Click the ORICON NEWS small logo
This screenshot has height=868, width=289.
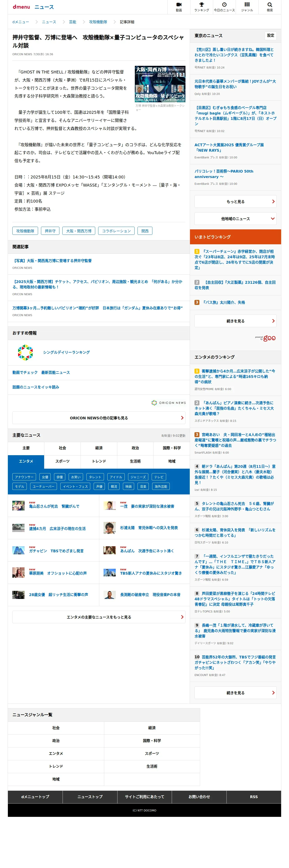pos(168,403)
